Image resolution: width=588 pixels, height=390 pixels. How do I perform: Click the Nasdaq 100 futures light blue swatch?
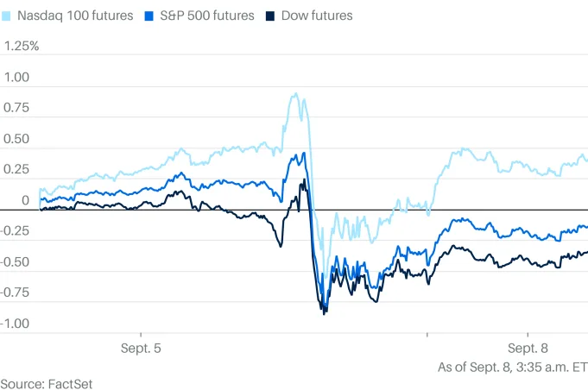8,16
